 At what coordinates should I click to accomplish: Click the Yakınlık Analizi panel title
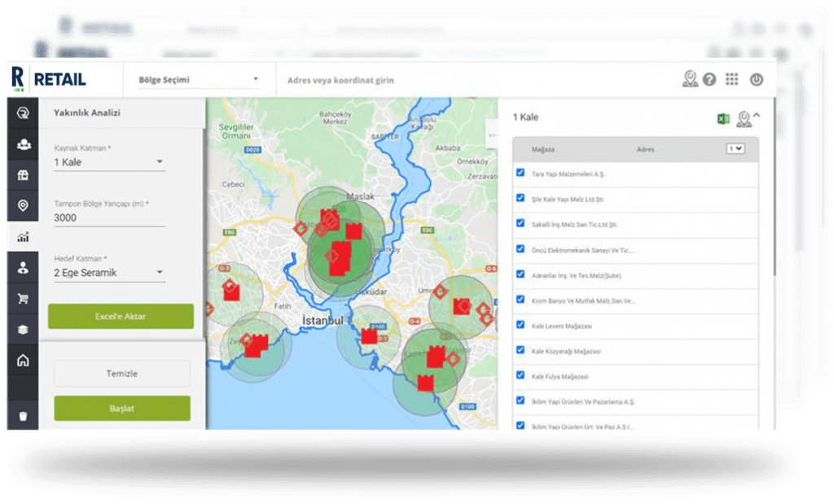86,112
